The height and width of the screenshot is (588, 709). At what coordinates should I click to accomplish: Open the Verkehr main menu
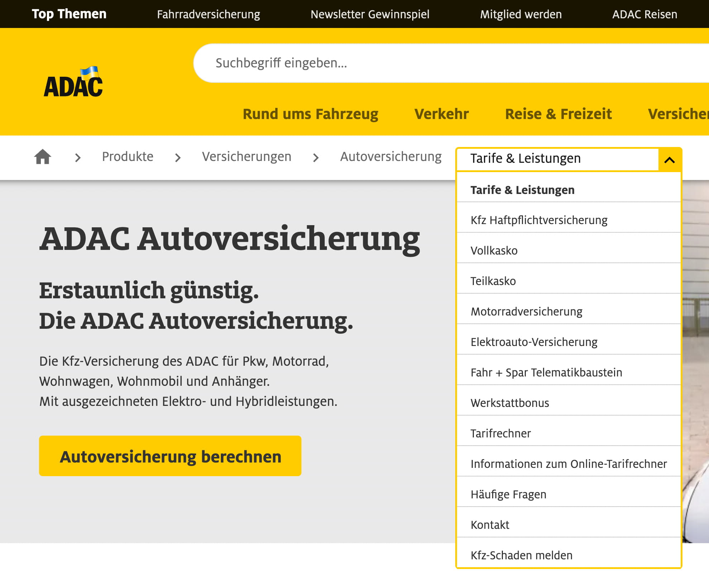pyautogui.click(x=442, y=114)
